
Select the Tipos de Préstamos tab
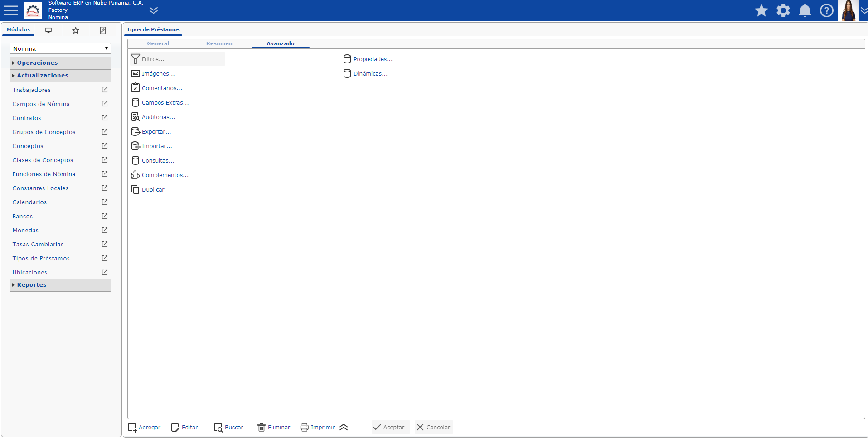coord(153,30)
